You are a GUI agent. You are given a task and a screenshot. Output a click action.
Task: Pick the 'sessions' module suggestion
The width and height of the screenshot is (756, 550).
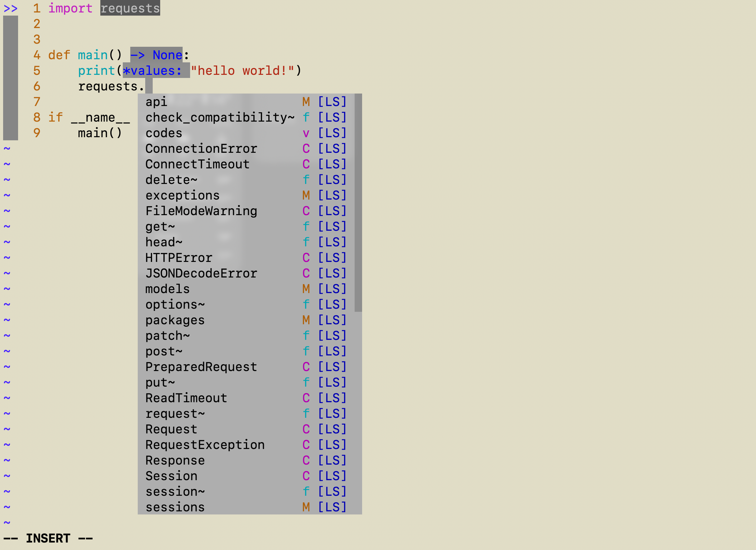(x=246, y=507)
